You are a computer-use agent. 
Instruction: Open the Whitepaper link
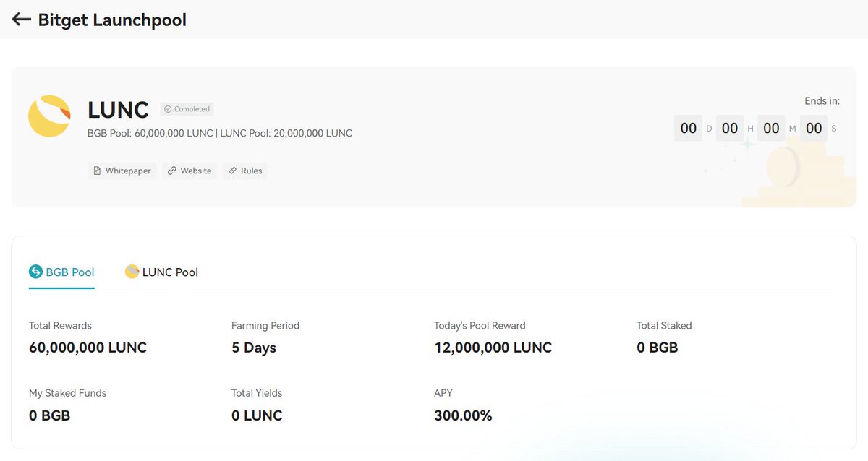tap(122, 171)
